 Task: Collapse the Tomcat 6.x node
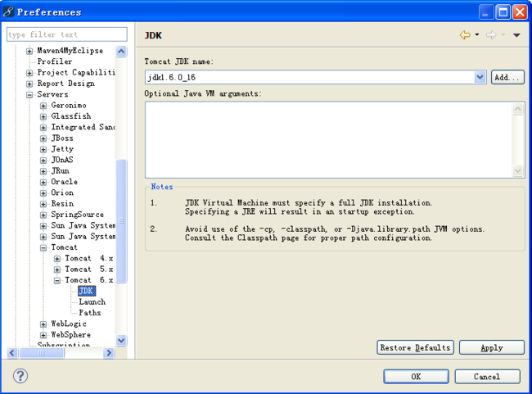57,281
